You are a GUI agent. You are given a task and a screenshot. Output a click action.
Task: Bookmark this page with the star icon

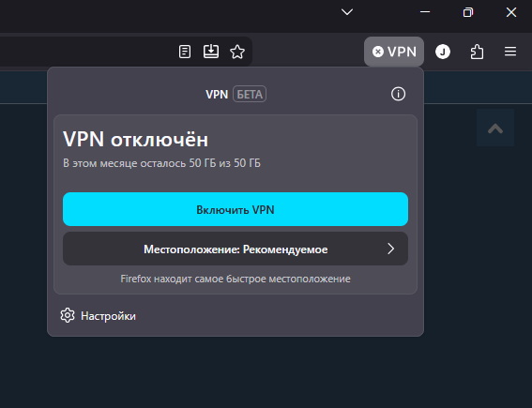click(237, 52)
